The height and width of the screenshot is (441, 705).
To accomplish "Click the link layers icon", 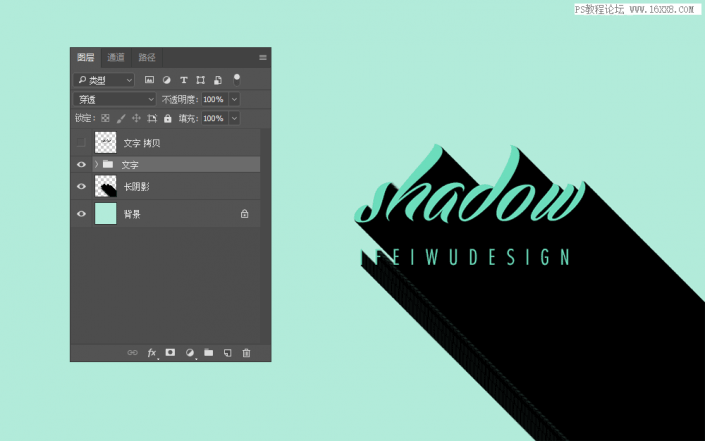I will (133, 353).
